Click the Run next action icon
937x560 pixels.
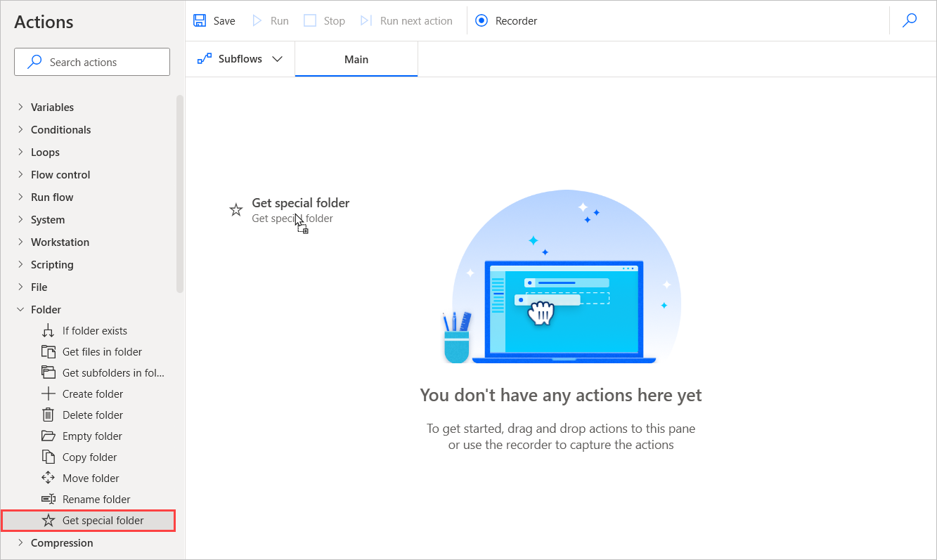366,20
